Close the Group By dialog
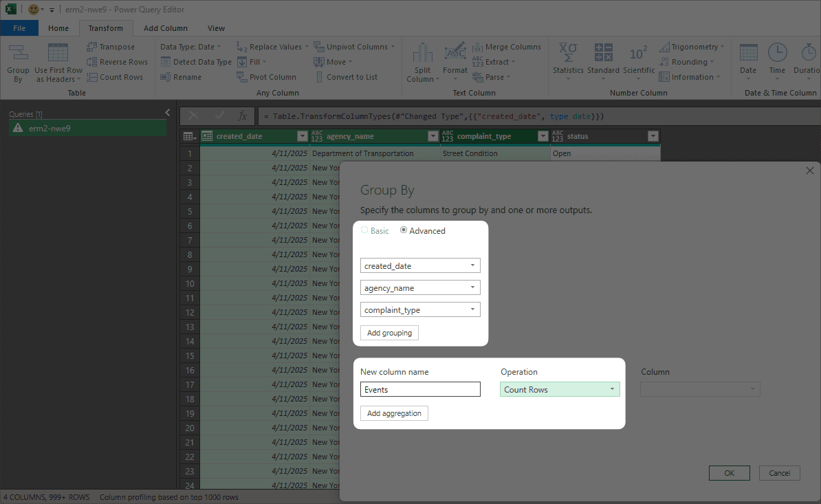Viewport: 821px width, 504px height. [809, 171]
